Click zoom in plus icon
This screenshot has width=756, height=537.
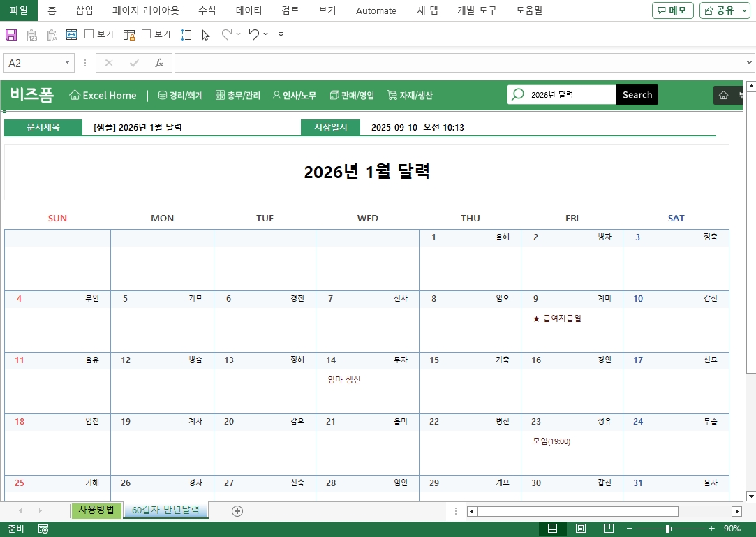click(711, 529)
